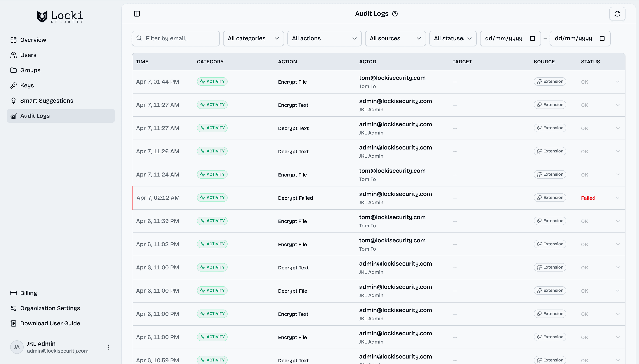Click the ACTIVITY badge for Apr 6, 11:39 PM
Screen dimensions: 639x364
coord(212,221)
